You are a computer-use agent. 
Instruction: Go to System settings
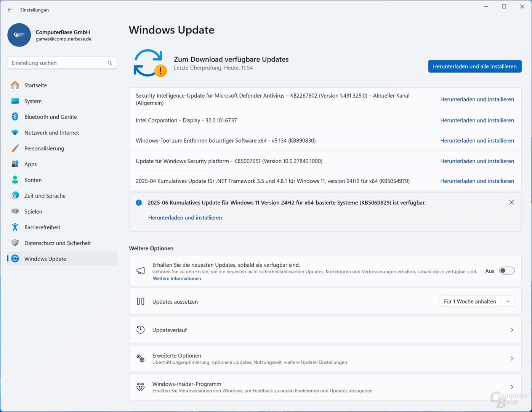click(62, 101)
